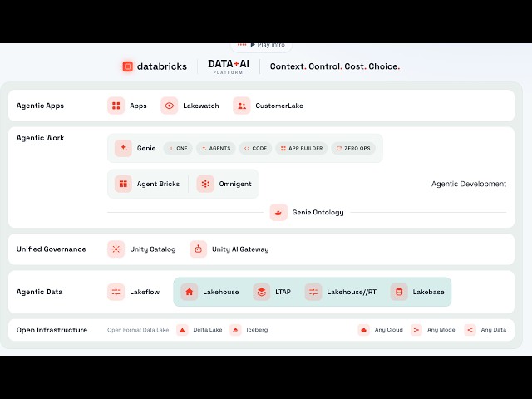Select the APP BUILDER pill
Image resolution: width=532 pixels, height=399 pixels.
(302, 148)
